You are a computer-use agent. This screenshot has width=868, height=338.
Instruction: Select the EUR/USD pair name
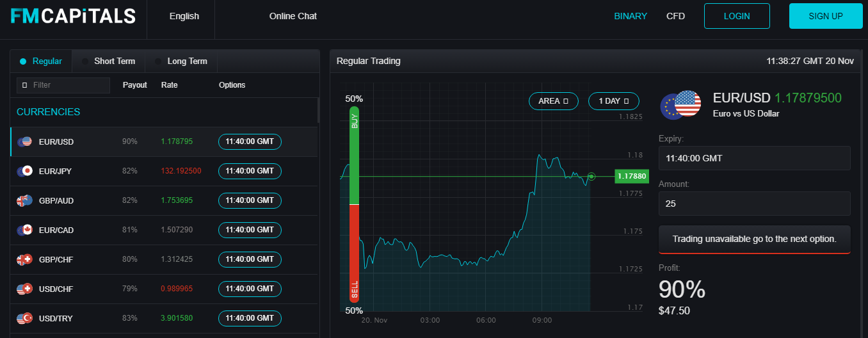tap(56, 141)
